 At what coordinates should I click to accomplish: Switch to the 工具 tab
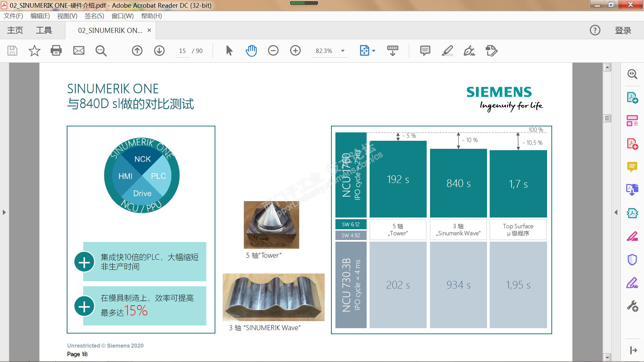tap(44, 30)
